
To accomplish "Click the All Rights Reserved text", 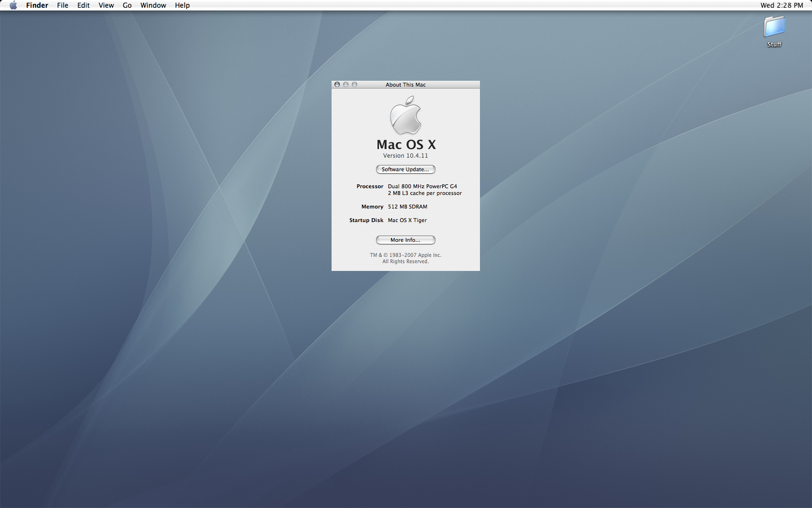I will pyautogui.click(x=406, y=262).
